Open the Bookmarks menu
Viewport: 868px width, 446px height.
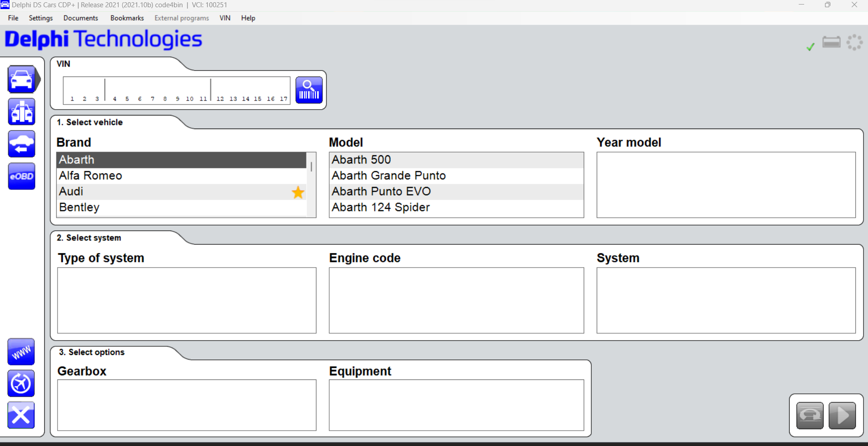click(x=127, y=18)
